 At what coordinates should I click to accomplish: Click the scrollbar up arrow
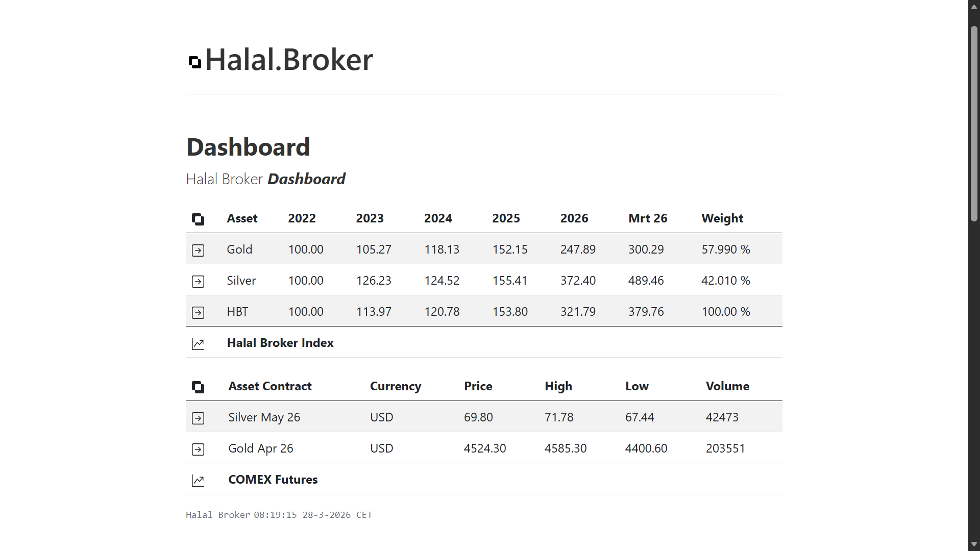coord(974,7)
